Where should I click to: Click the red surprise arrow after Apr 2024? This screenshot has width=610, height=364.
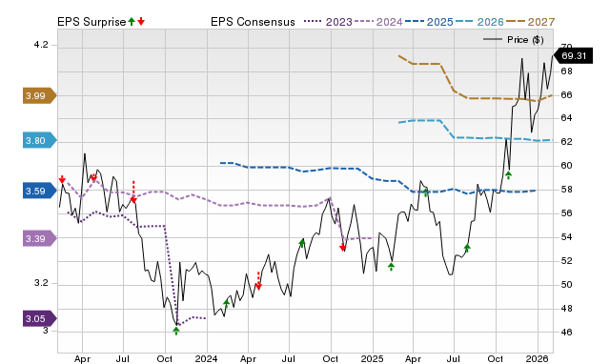tap(258, 281)
